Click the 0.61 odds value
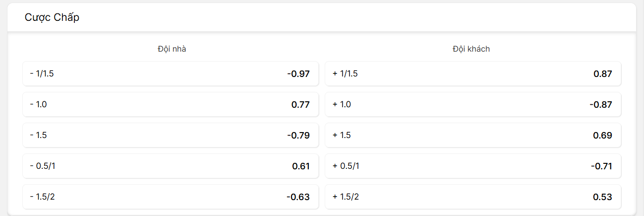Screen dimensions: 644x216 [301, 166]
